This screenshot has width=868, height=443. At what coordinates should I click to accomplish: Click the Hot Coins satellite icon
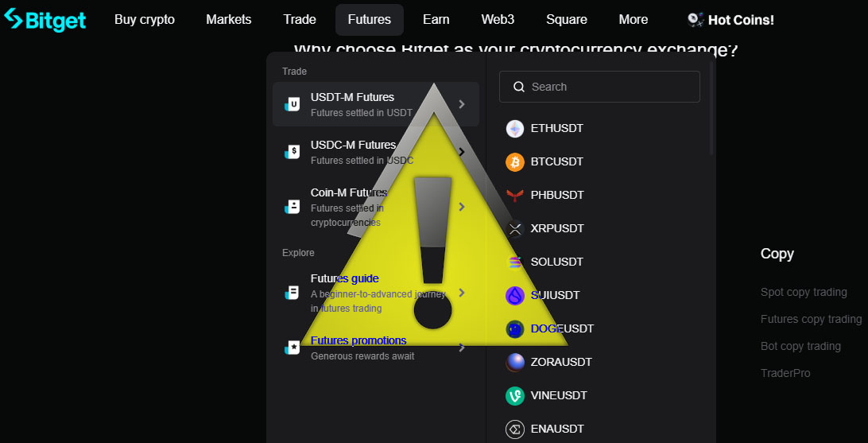pos(696,21)
